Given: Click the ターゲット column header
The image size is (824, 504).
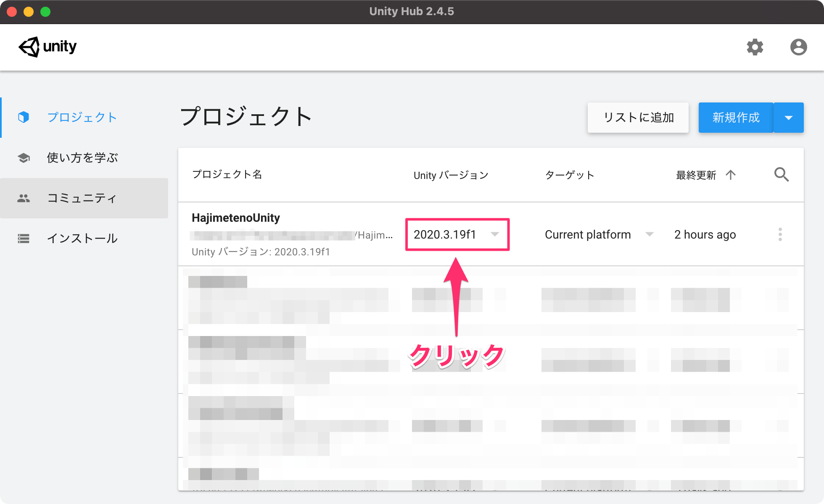Looking at the screenshot, I should [570, 175].
